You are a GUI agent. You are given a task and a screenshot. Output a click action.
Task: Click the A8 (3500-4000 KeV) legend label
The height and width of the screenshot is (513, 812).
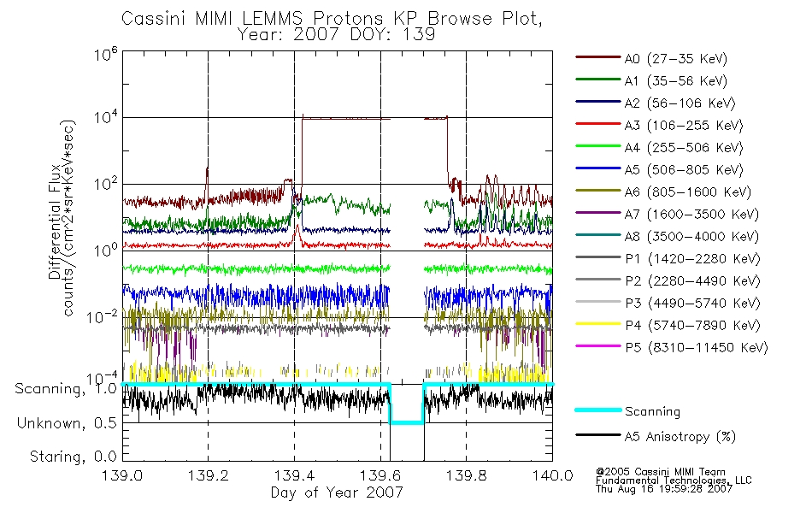[x=691, y=237]
